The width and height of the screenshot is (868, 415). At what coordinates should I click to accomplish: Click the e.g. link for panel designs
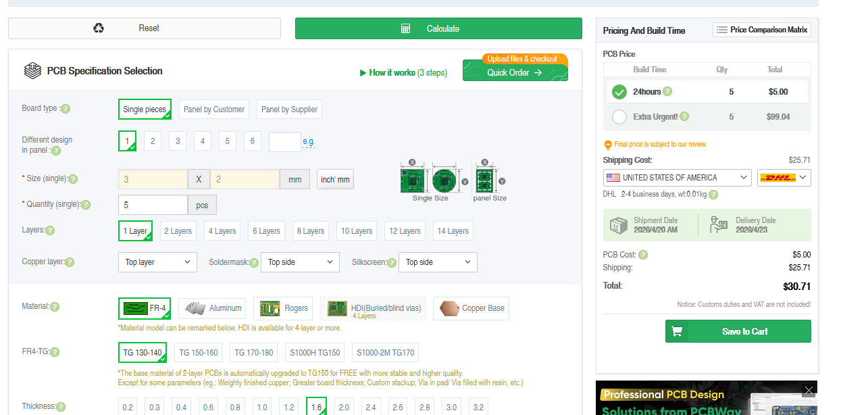click(x=309, y=142)
